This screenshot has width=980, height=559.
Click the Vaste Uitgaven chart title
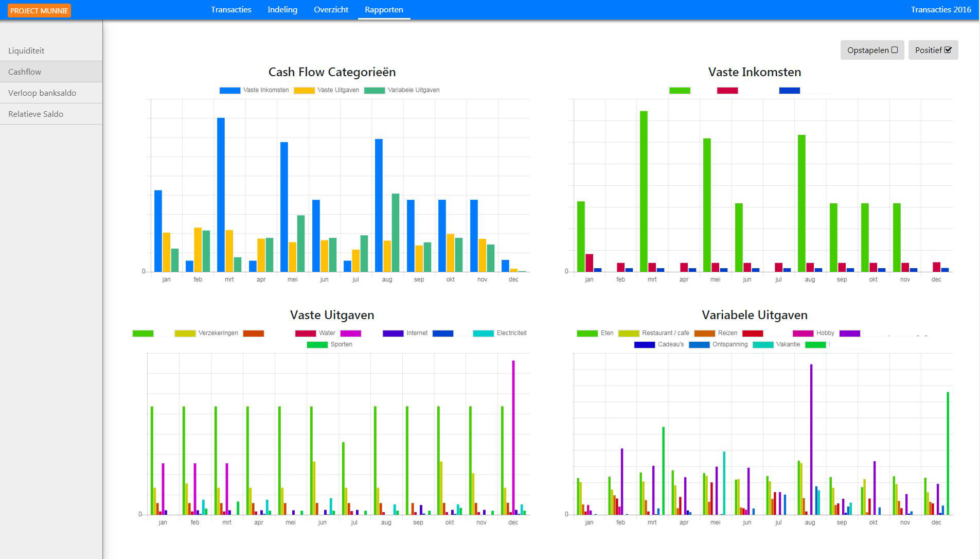coord(332,315)
